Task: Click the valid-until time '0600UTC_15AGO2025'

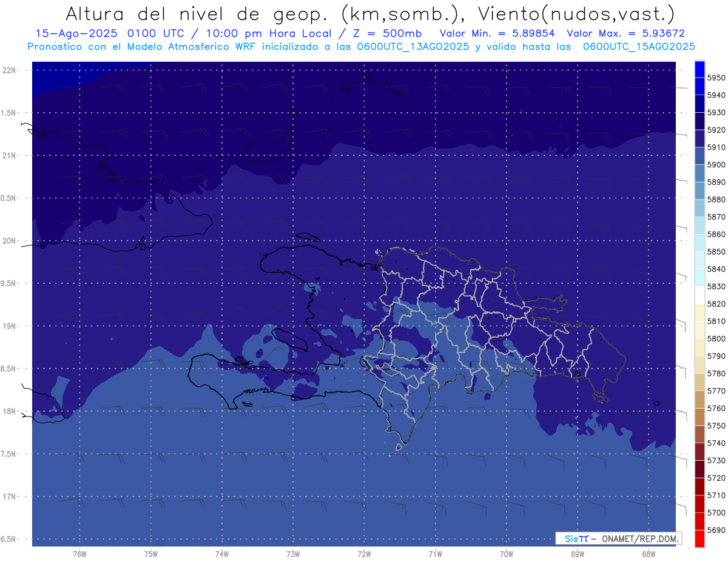Action: tap(639, 46)
